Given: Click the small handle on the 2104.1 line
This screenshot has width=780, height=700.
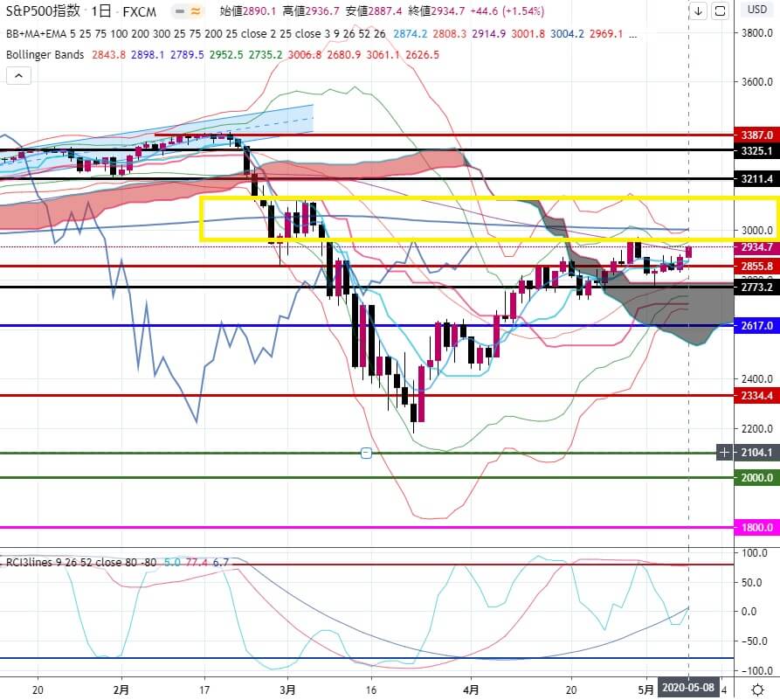Looking at the screenshot, I should point(366,453).
